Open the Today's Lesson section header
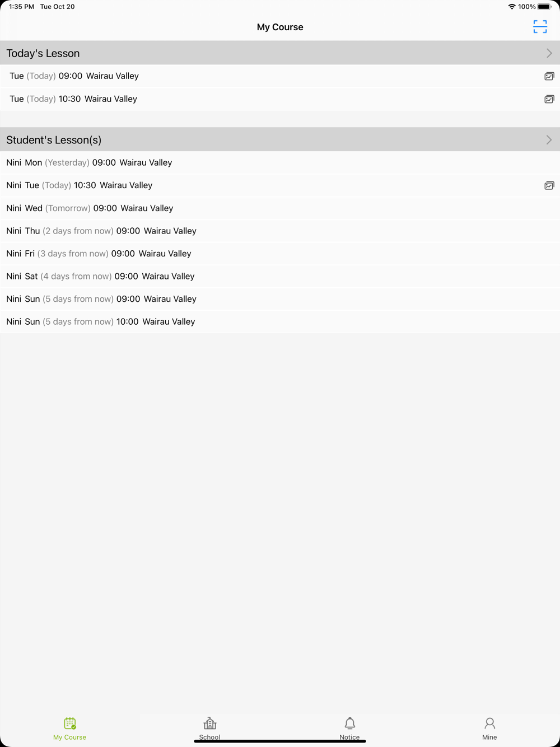The width and height of the screenshot is (560, 747). click(x=280, y=53)
